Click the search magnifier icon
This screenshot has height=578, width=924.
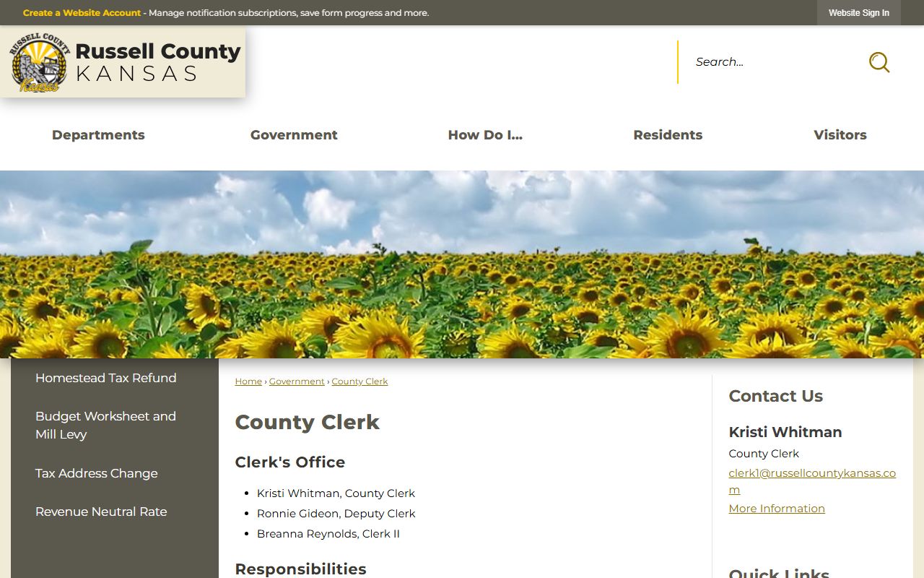coord(879,62)
